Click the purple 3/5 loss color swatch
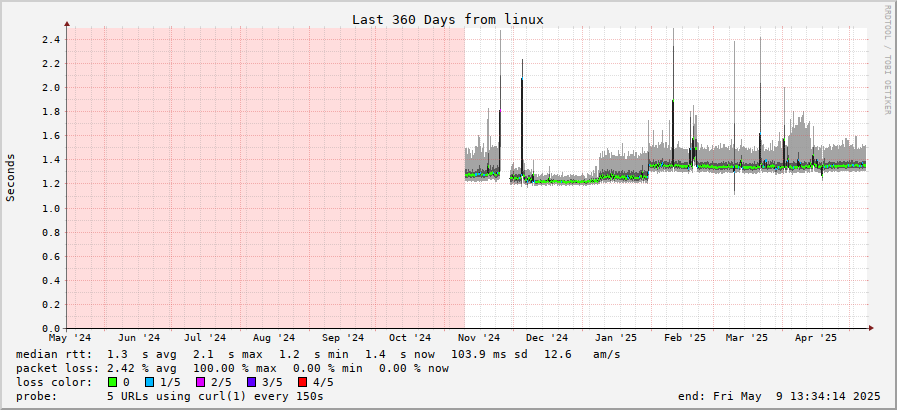Viewport: 897px width, 410px height. (252, 382)
